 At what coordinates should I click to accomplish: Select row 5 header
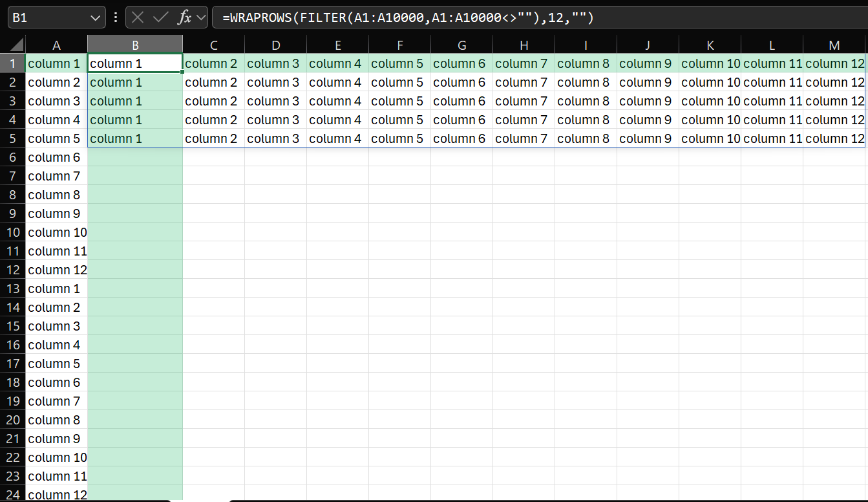(x=13, y=138)
